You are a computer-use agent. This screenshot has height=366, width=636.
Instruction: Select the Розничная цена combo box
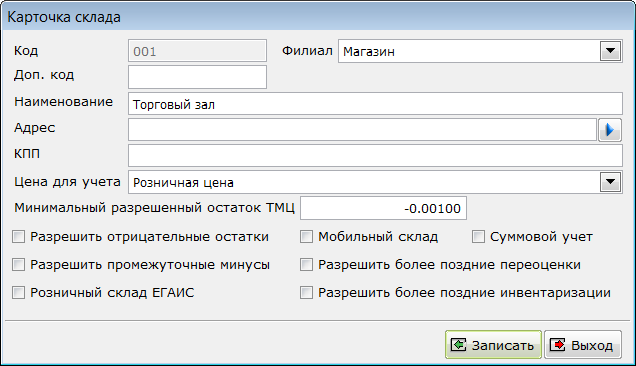pos(375,182)
